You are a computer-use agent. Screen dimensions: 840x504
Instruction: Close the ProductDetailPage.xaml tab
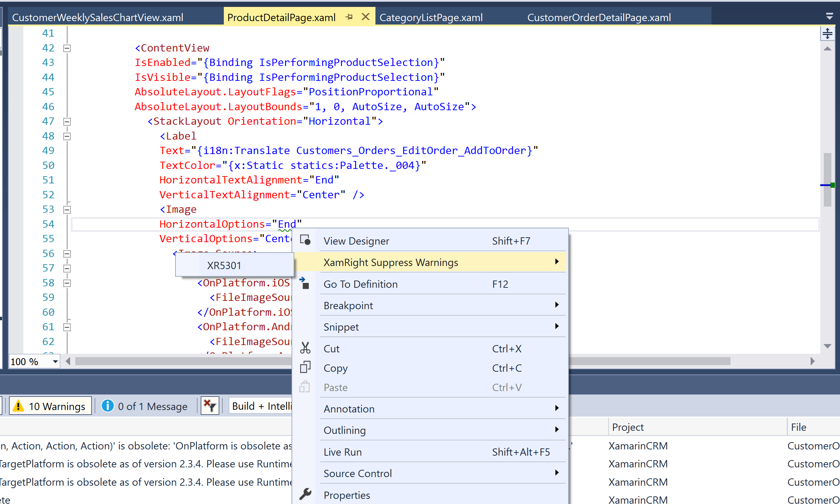365,17
